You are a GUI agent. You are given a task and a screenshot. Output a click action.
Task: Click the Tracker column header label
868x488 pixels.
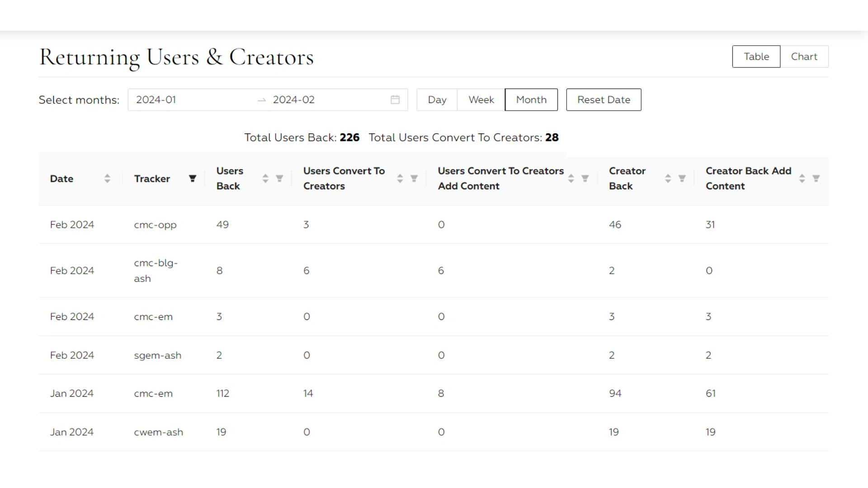coord(152,178)
